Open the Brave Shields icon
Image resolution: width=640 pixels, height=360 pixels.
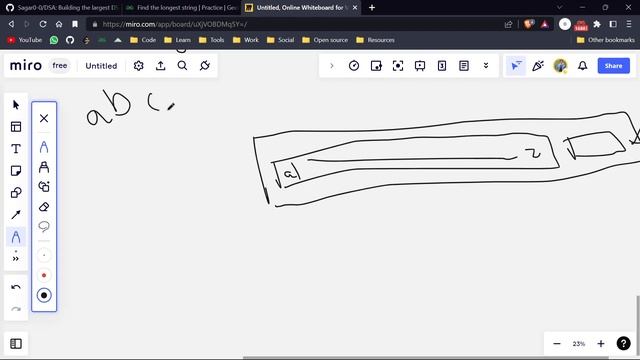point(529,24)
